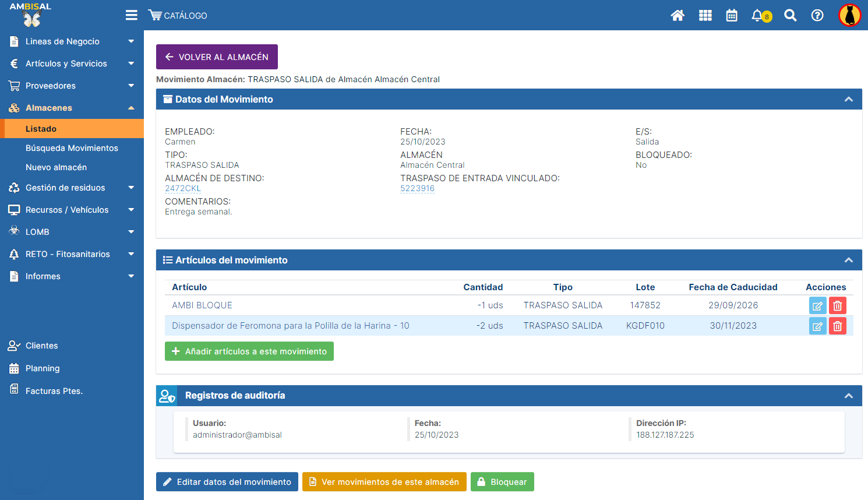Click the home icon in top bar
The height and width of the screenshot is (500, 868).
coord(677,16)
